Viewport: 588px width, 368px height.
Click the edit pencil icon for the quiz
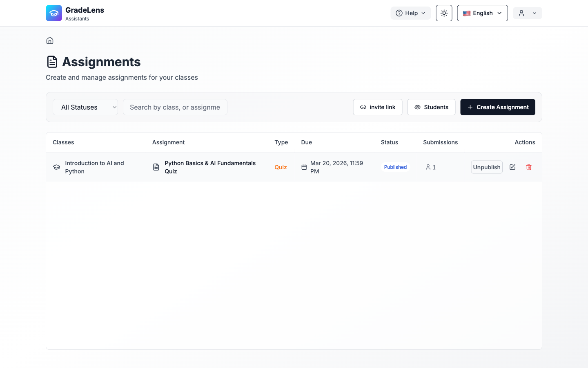512,167
